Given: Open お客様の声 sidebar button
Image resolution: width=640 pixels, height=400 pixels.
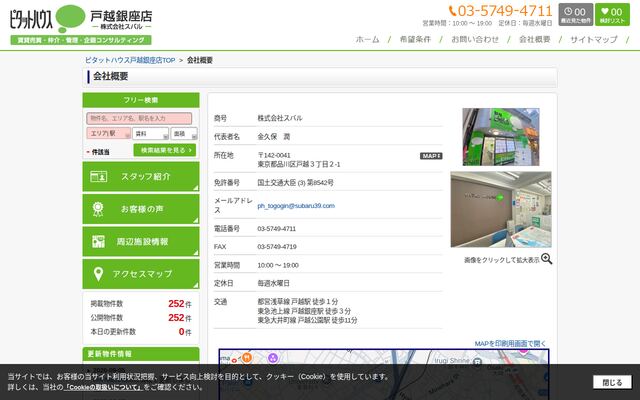Looking at the screenshot, I should pos(141,209).
